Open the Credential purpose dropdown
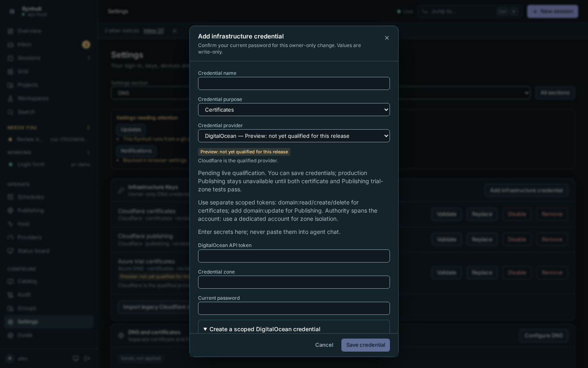The image size is (588, 368). pyautogui.click(x=294, y=110)
